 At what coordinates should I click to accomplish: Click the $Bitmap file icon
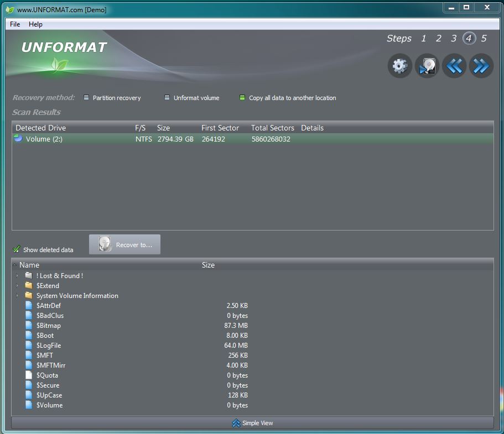pyautogui.click(x=29, y=325)
